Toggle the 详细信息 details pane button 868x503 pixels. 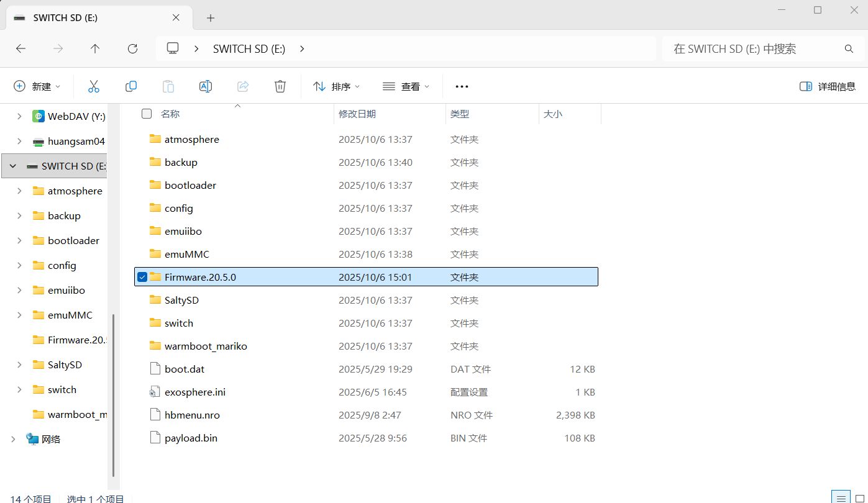tap(828, 86)
